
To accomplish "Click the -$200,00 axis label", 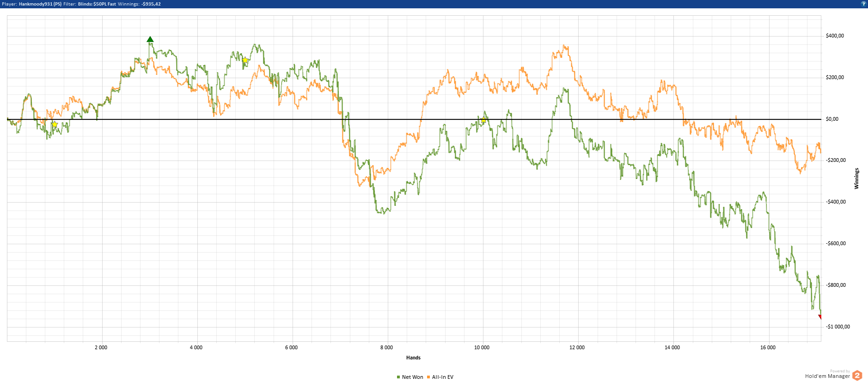I will click(836, 160).
